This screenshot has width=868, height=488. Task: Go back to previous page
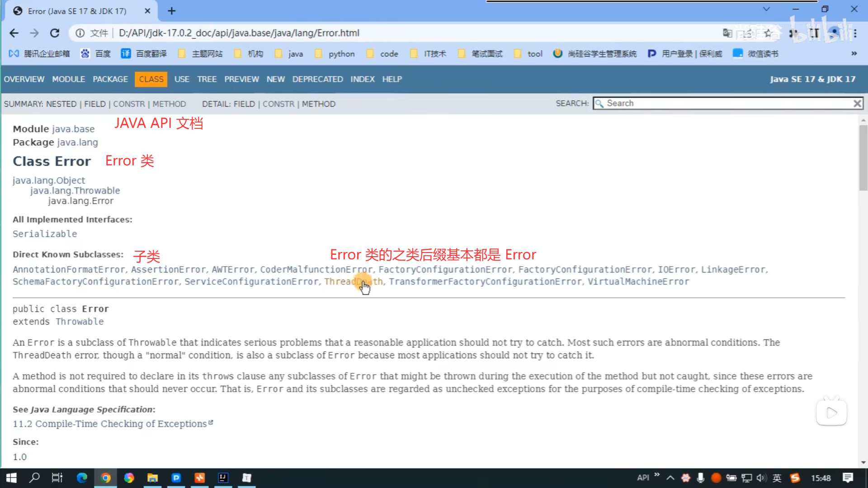(14, 33)
